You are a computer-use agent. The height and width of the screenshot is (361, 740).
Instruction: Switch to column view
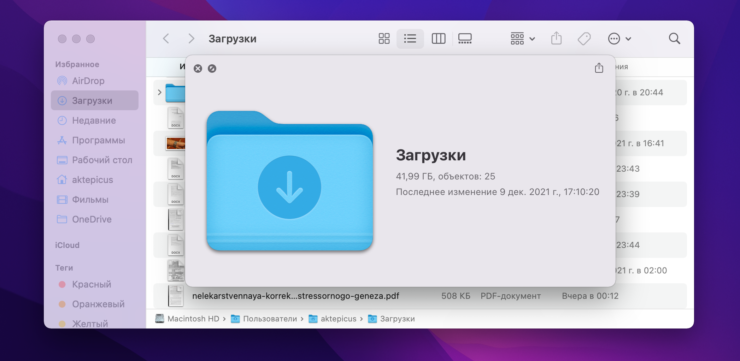(438, 39)
